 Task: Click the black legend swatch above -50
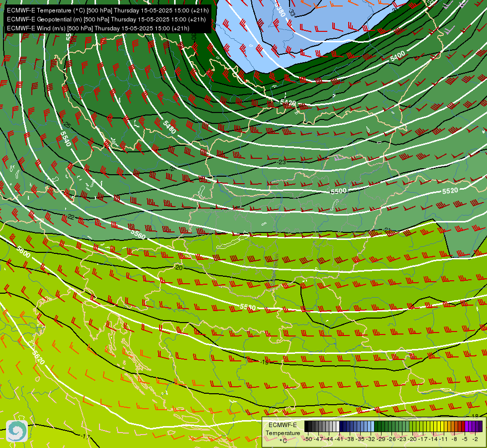click(306, 426)
